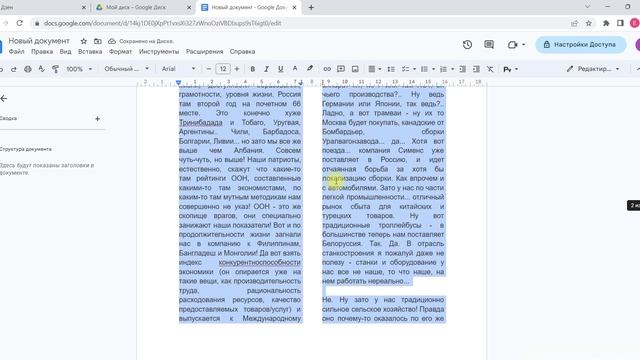
Task: Toggle italic formatting
Action: point(267,69)
